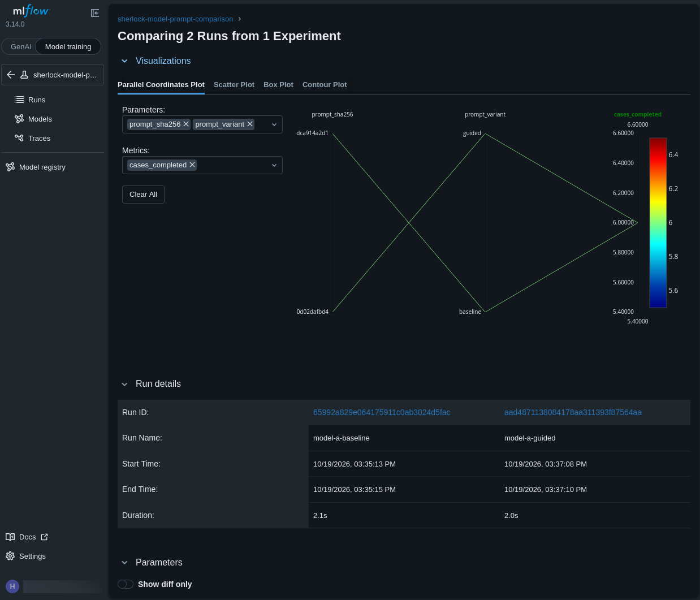Switch to GenAI mode
Screen dimensions: 700x600
coord(21,46)
